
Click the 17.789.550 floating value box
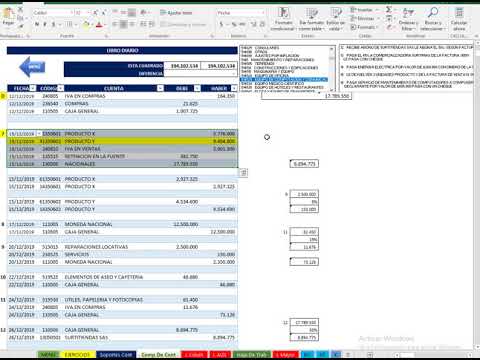click(x=306, y=96)
